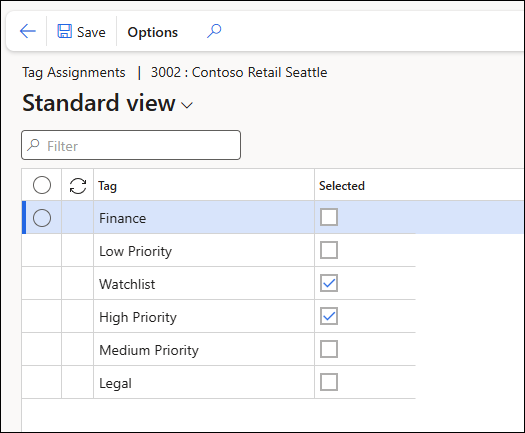525x433 pixels.
Task: Uncheck the Watchlist checkbox
Action: (x=329, y=283)
